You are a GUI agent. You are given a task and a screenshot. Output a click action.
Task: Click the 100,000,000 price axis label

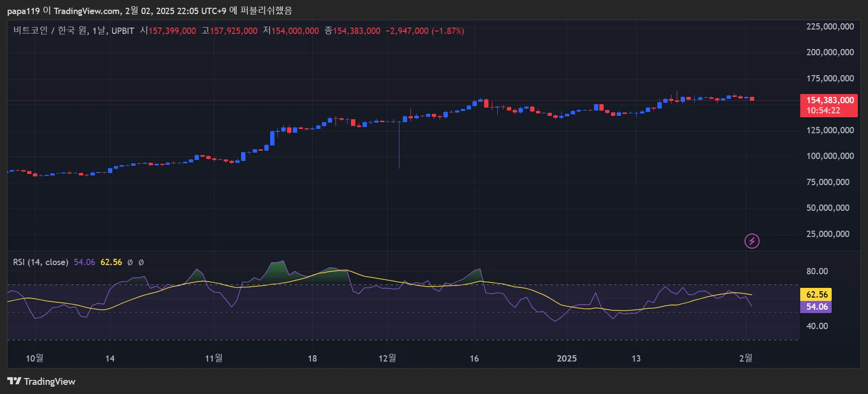[x=829, y=156]
